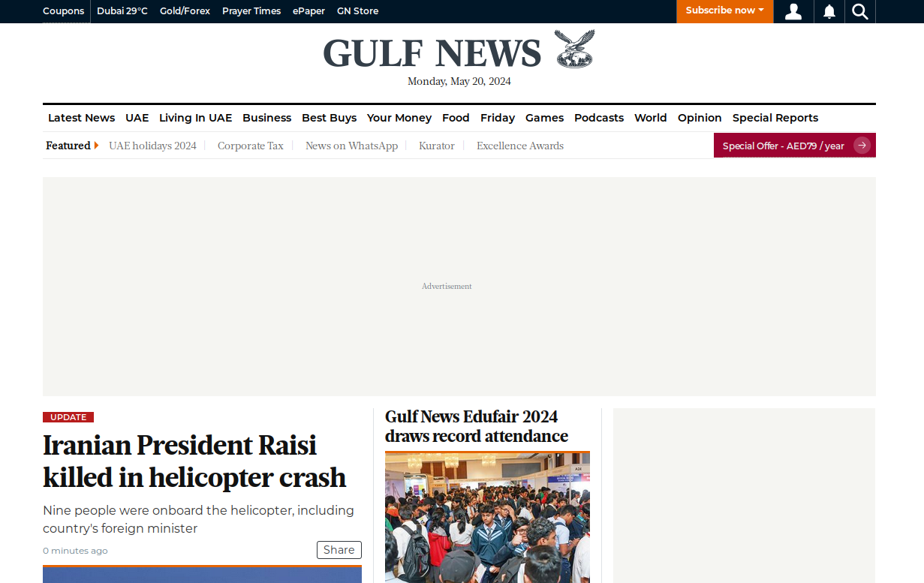
Task: Check Dubai 29°C weather link
Action: click(122, 11)
